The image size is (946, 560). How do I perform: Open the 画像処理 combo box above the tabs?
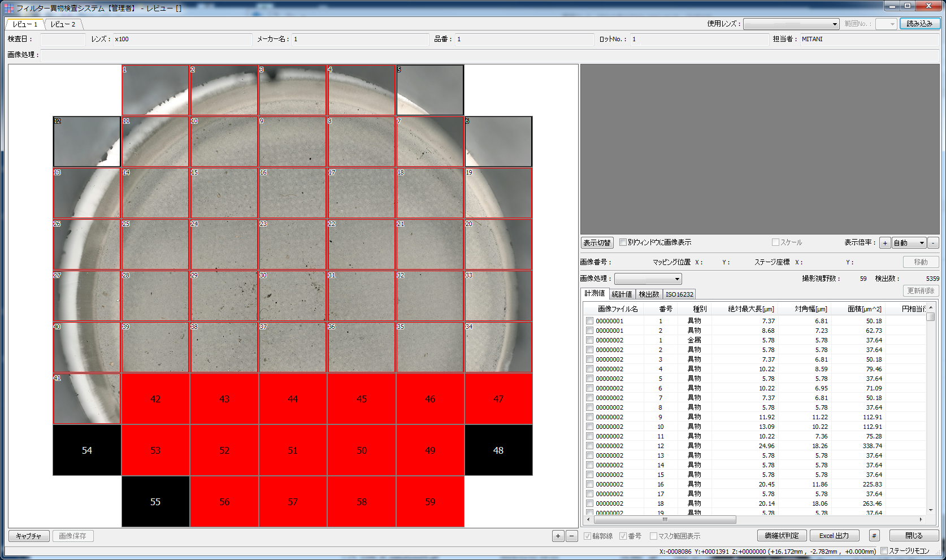tap(648, 279)
